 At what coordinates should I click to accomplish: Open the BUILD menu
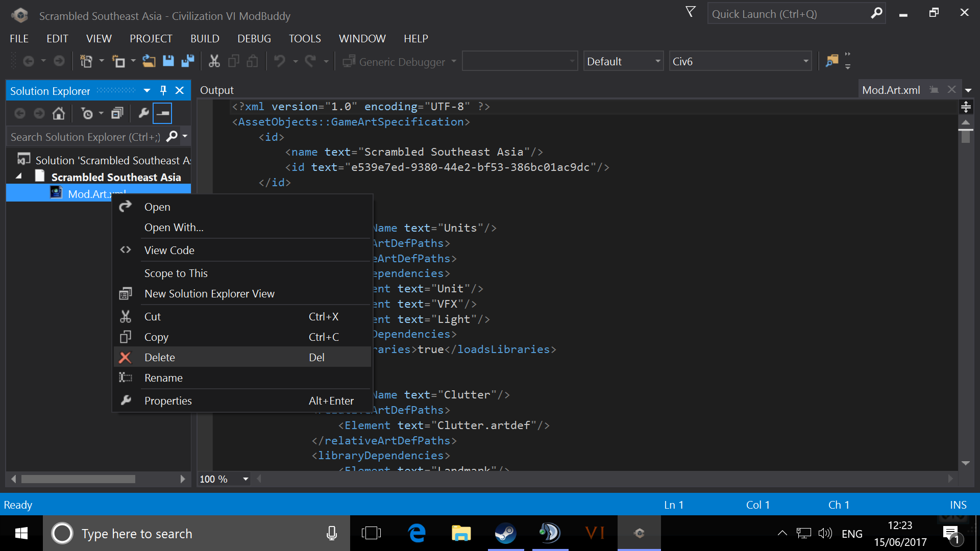[205, 38]
